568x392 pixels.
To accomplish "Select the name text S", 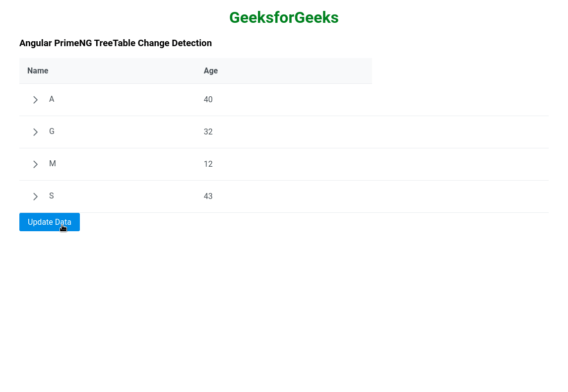I will (52, 196).
